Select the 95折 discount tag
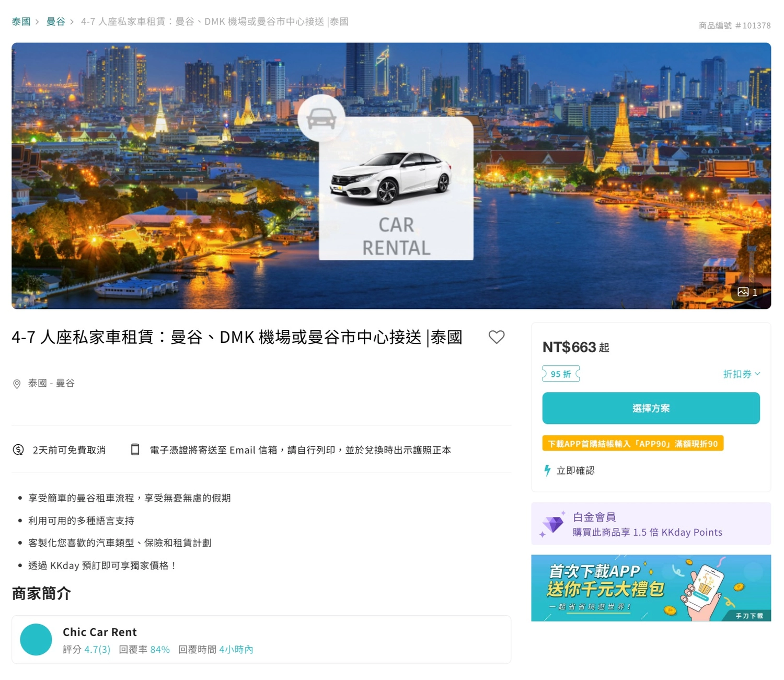The height and width of the screenshot is (680, 784). [x=560, y=374]
